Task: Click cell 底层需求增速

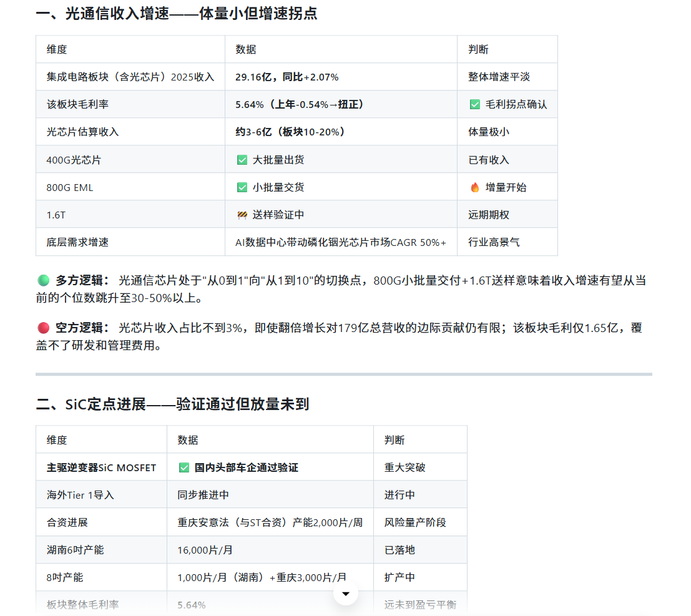Action: click(130, 242)
